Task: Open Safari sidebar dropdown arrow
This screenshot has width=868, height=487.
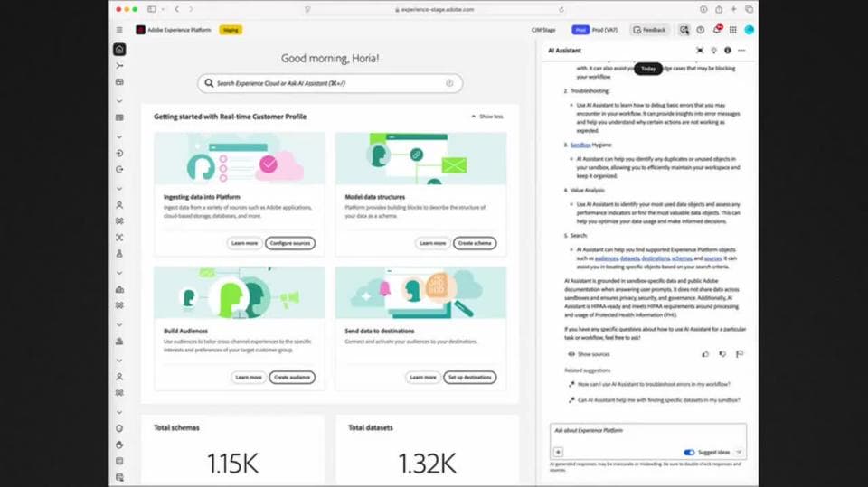Action: [x=163, y=9]
